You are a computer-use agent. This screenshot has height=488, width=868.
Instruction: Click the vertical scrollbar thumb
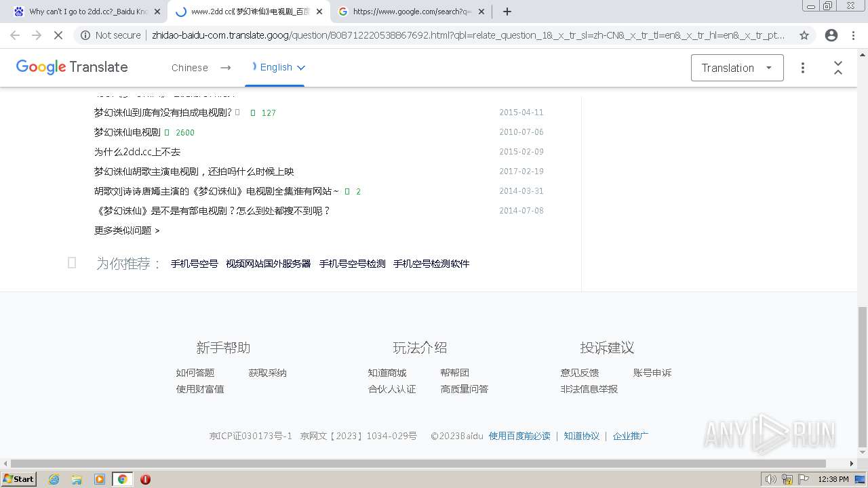(x=862, y=376)
